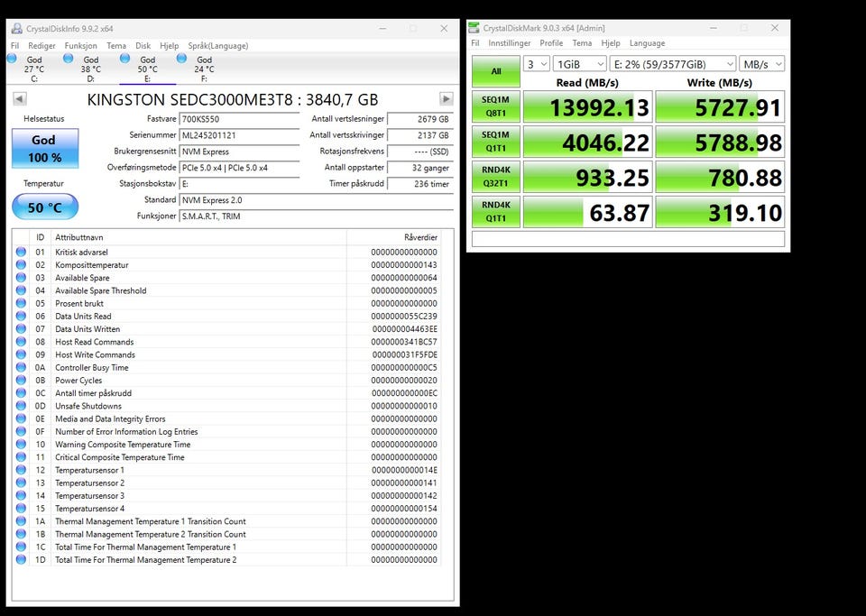Run RND4K Q32T1 benchmark
The image size is (866, 616).
point(496,177)
